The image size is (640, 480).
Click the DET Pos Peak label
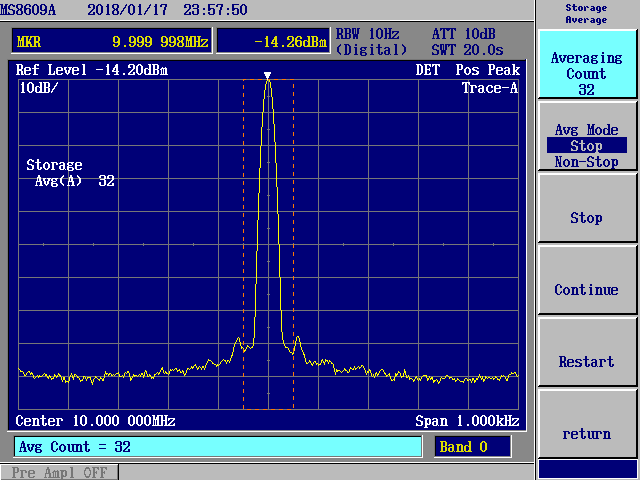[466, 70]
